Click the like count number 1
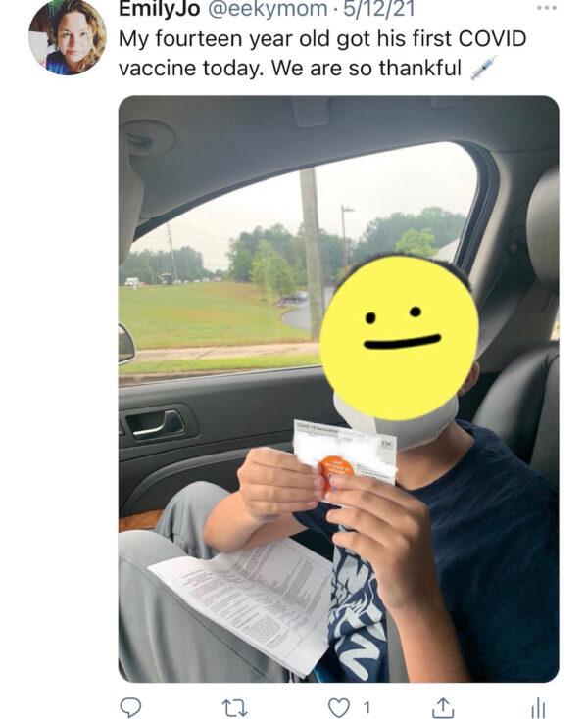Screen dimensions: 588x719 (367, 708)
